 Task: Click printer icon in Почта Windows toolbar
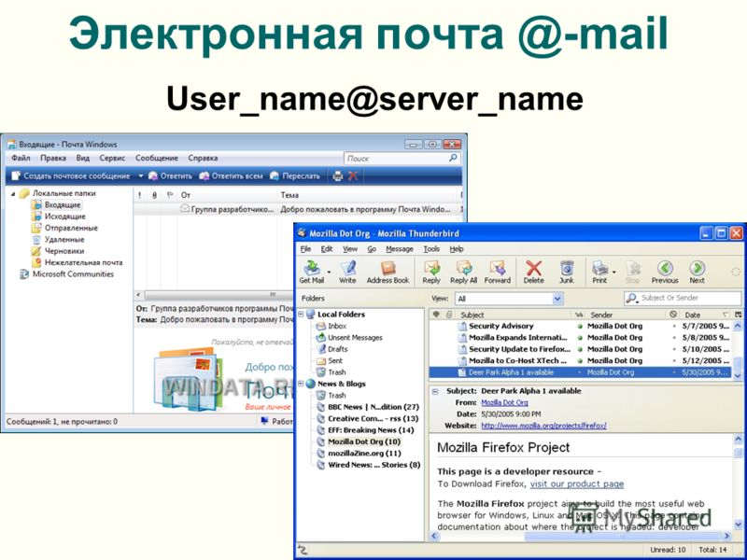[338, 175]
